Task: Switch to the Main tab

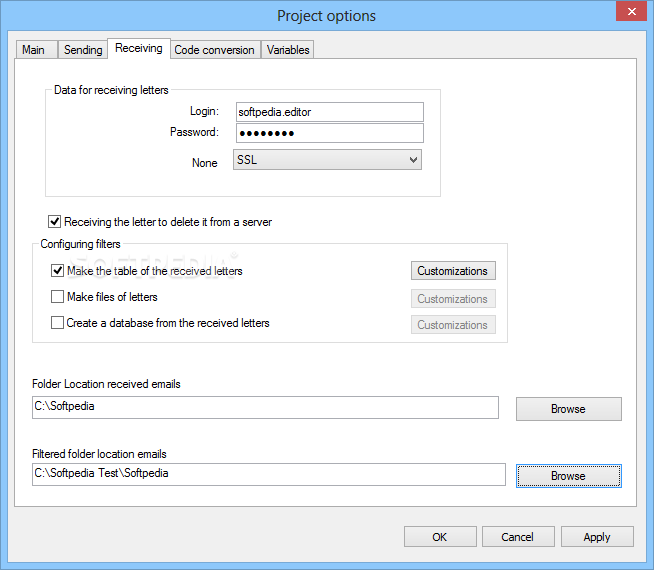Action: point(33,50)
